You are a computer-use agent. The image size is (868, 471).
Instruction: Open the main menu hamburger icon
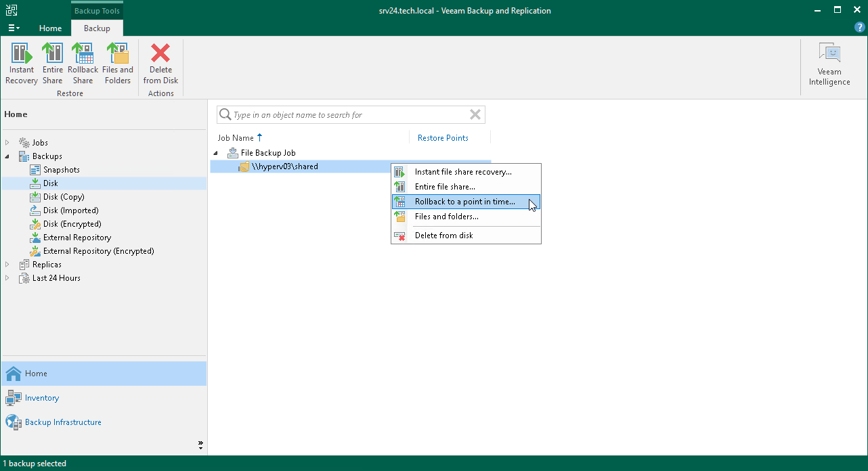pos(13,28)
